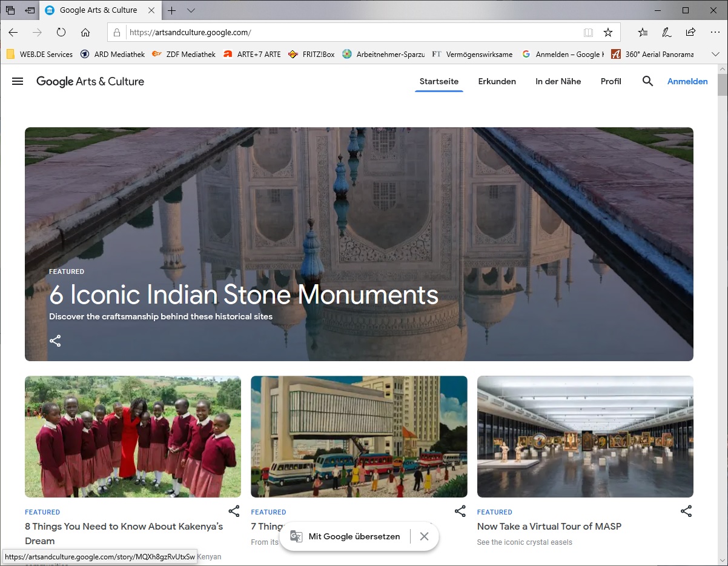The height and width of the screenshot is (566, 728).
Task: Add page to favorites with star icon
Action: [x=608, y=32]
